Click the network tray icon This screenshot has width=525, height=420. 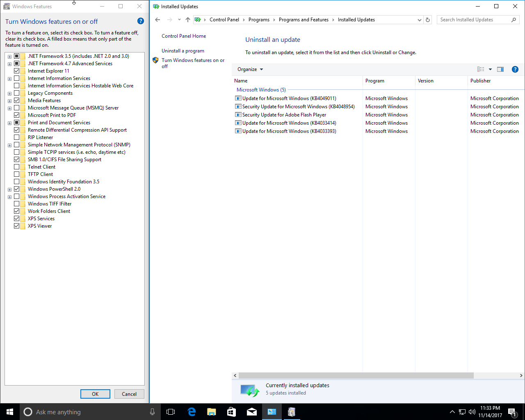click(x=462, y=412)
